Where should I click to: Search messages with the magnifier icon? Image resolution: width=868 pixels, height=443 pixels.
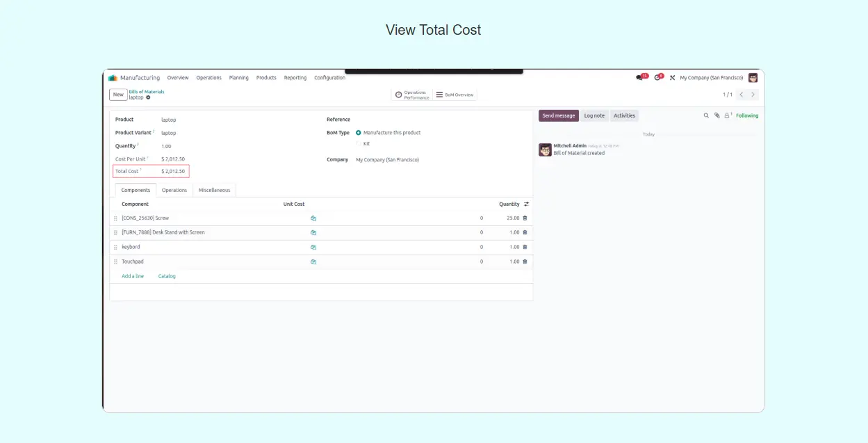[x=706, y=115]
